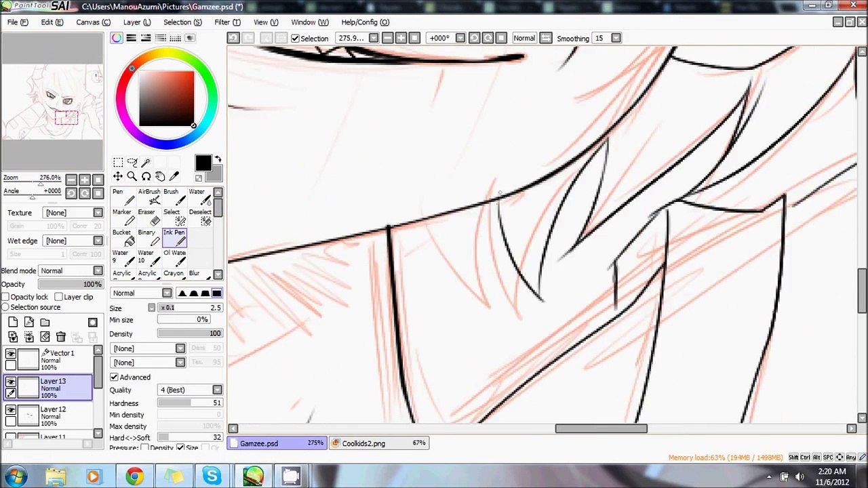Hide Layer12 with its eye icon
The image size is (868, 488).
[11, 410]
